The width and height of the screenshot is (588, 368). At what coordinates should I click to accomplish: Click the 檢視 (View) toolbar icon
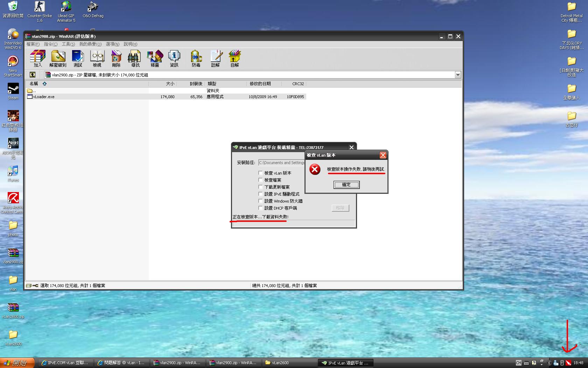tap(97, 58)
